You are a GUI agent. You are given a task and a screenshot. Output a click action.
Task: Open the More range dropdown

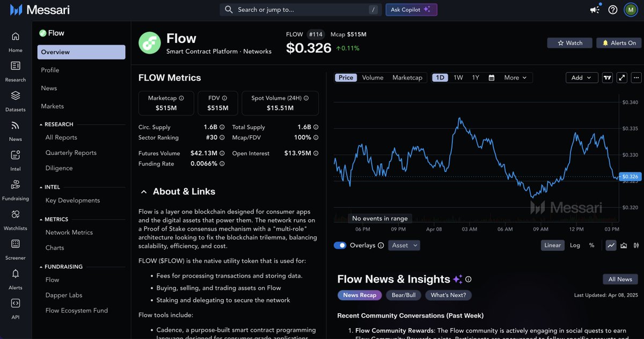[x=515, y=78]
